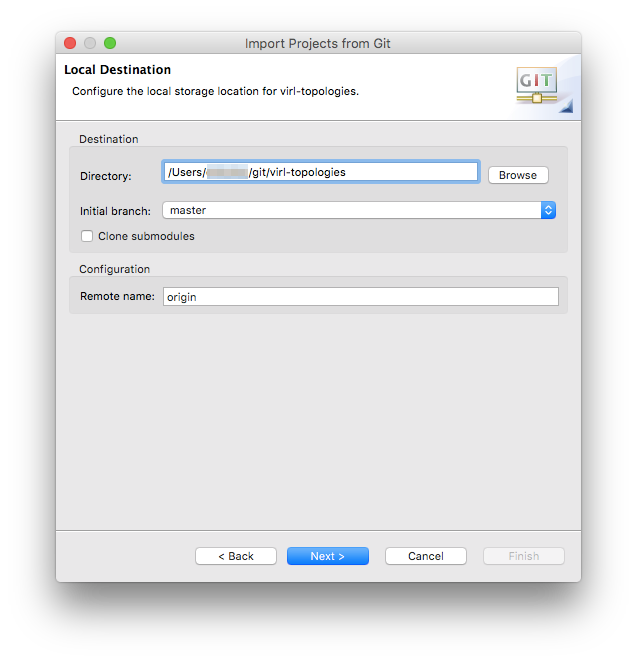Click the GIT wizard banner icon
The width and height of the screenshot is (637, 662).
(537, 85)
